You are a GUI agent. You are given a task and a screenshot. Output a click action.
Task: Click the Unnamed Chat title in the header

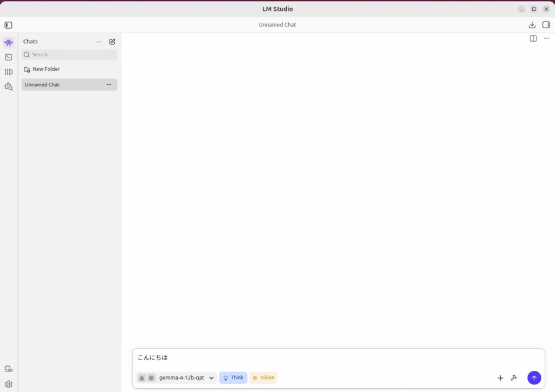click(277, 25)
